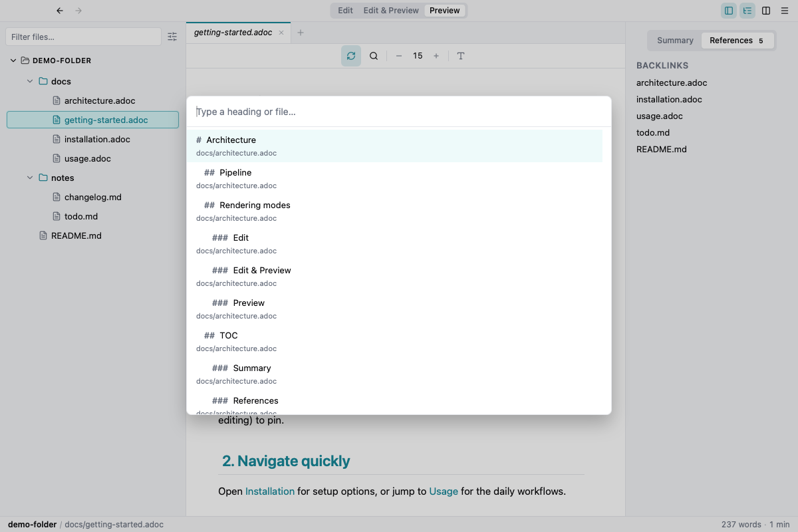The width and height of the screenshot is (798, 532).
Task: Open usage.adoc in file tree
Action: point(93,158)
